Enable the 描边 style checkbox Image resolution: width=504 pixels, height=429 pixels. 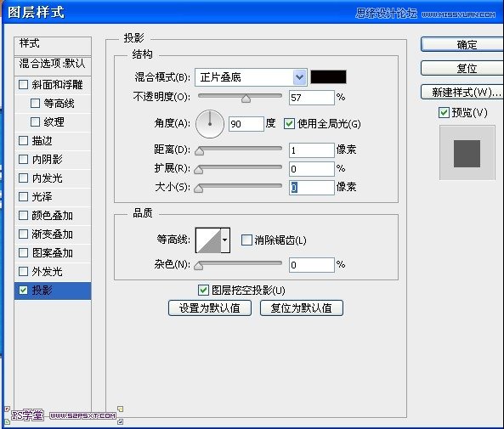pos(23,140)
